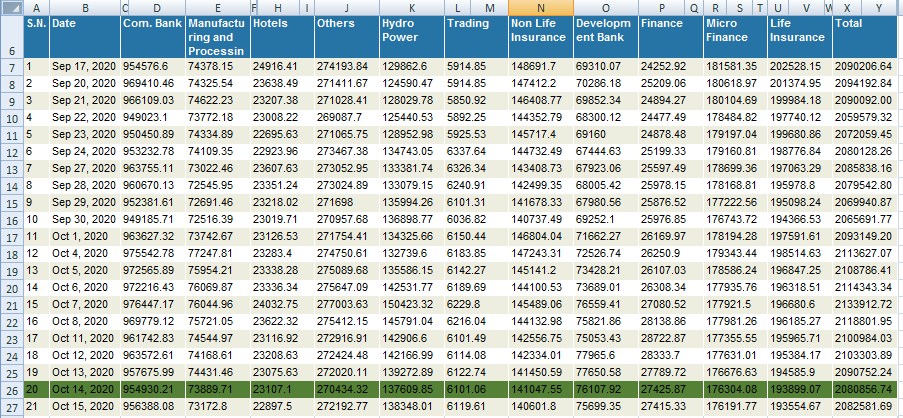Select the column J header
Viewport: 903px width, 418px height.
click(345, 7)
